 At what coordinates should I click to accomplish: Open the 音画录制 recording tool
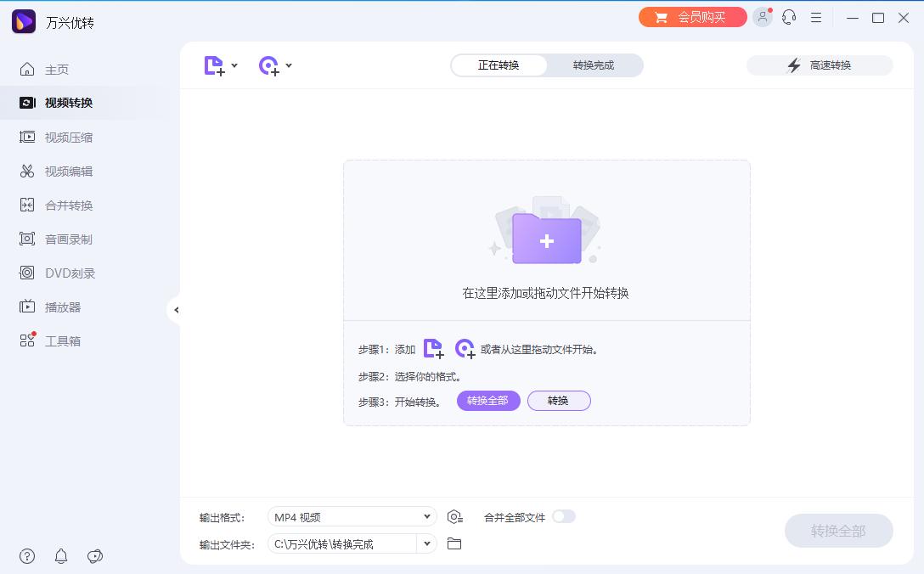click(68, 239)
